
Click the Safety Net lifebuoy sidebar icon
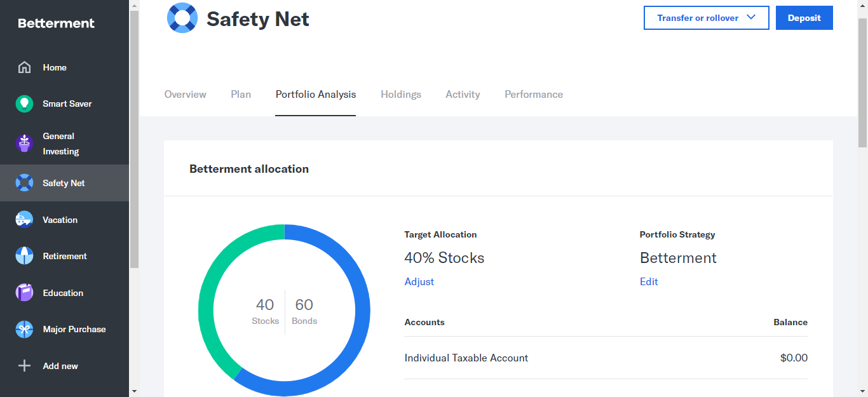click(x=24, y=183)
